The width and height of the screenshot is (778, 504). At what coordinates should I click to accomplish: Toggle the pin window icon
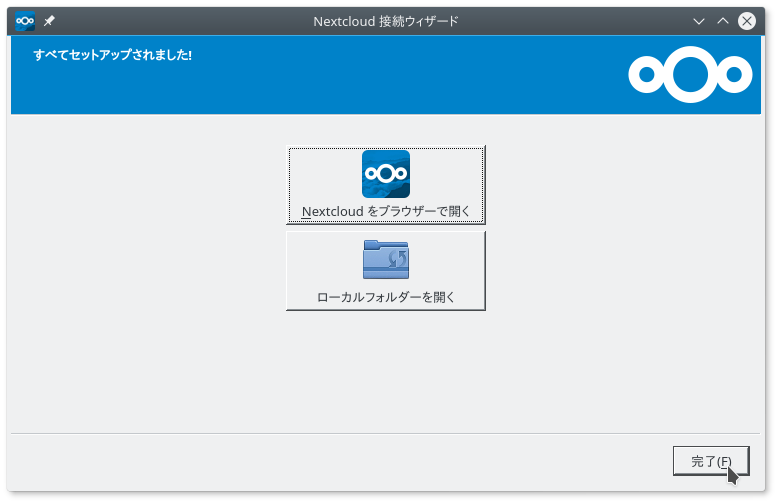(49, 21)
